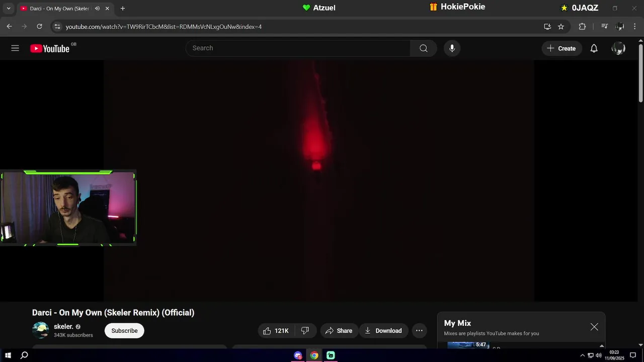Open Chrome extensions puzzle icon
644x362 pixels.
tap(582, 26)
